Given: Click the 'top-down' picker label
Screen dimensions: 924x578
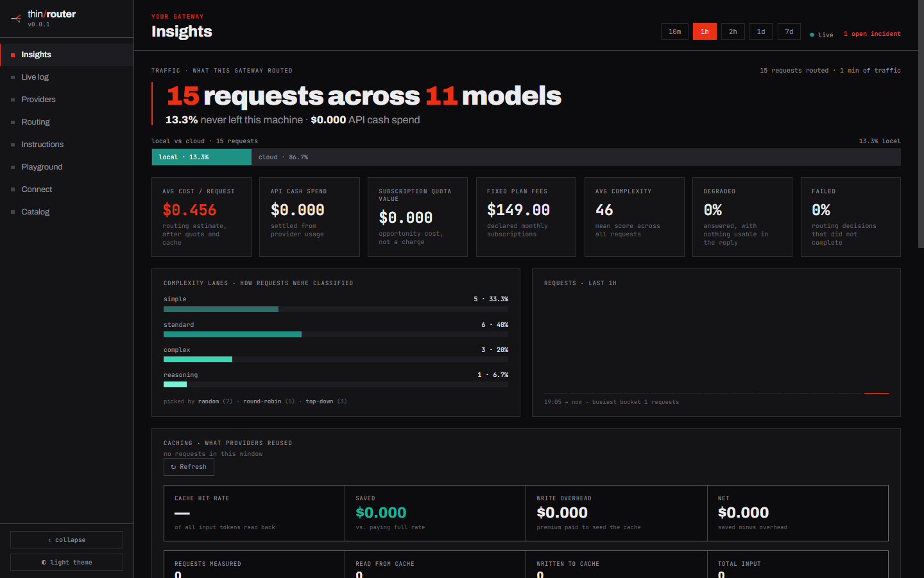Looking at the screenshot, I should (319, 401).
